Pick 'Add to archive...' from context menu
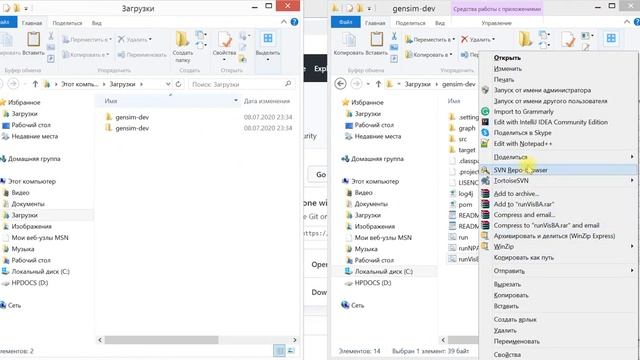The width and height of the screenshot is (640, 360). pyautogui.click(x=516, y=193)
